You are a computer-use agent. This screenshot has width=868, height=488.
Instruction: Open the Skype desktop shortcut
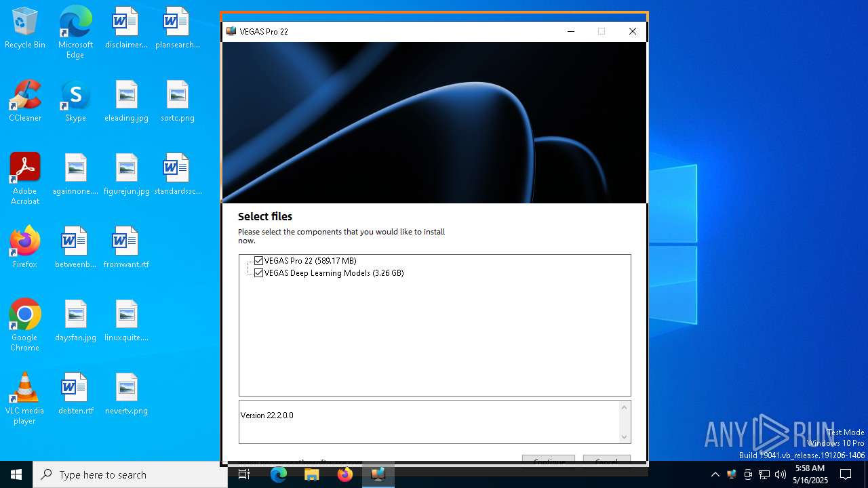pos(75,102)
